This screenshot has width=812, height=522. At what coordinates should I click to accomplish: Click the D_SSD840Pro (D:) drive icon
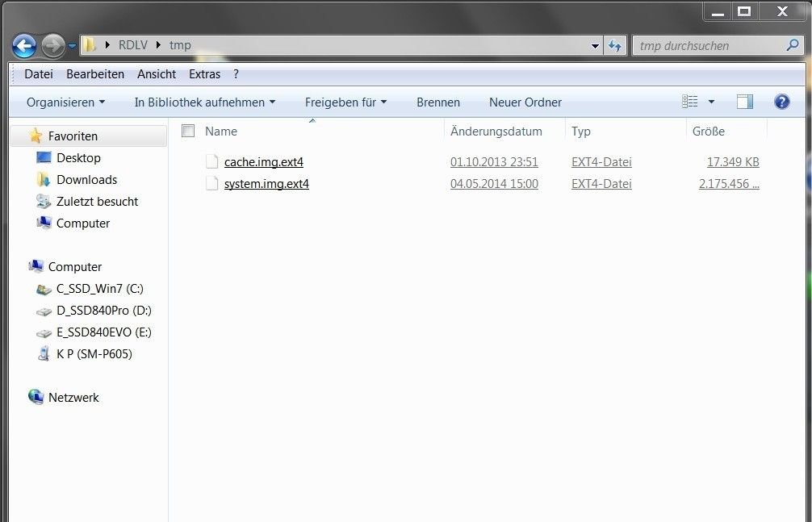tap(44, 311)
